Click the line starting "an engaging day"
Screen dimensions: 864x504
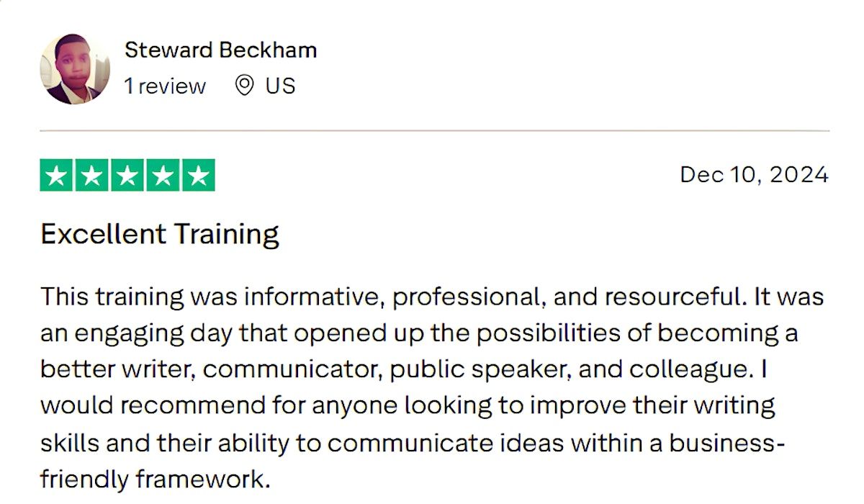click(419, 333)
